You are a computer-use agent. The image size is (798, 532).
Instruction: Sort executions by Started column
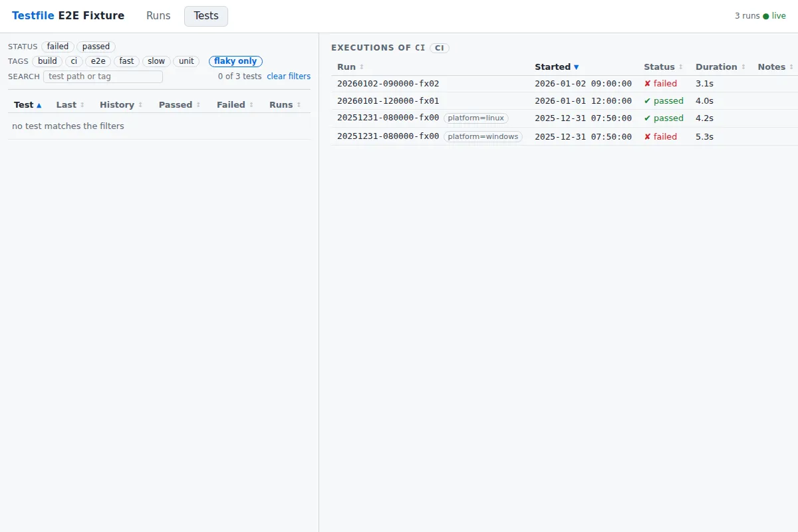point(557,67)
